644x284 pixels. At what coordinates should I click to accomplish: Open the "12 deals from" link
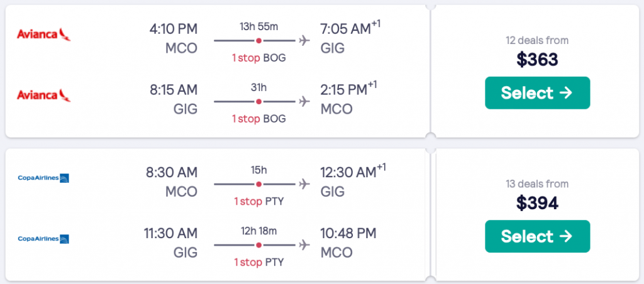click(537, 40)
